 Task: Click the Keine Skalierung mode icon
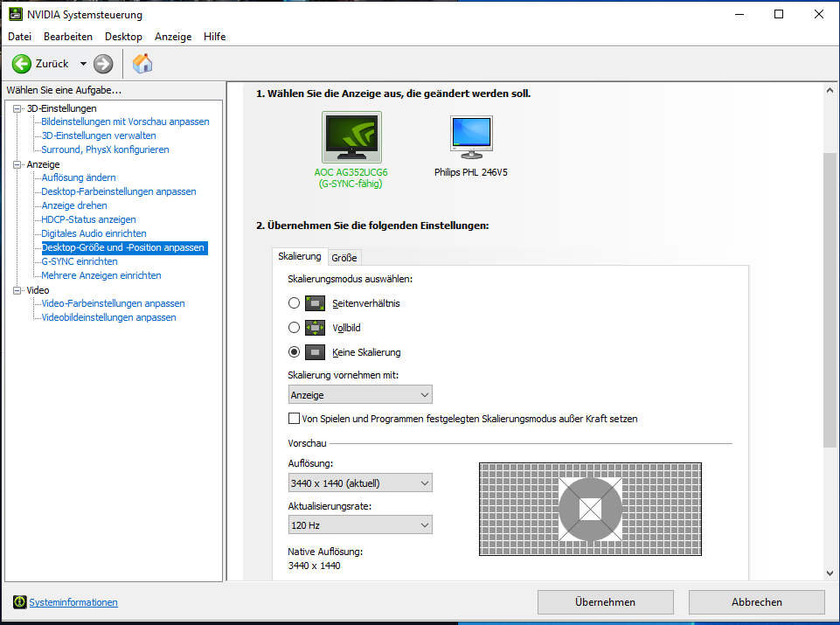[315, 352]
